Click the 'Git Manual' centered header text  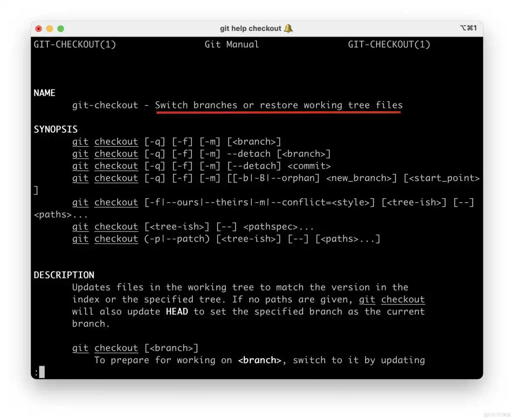[x=231, y=44]
